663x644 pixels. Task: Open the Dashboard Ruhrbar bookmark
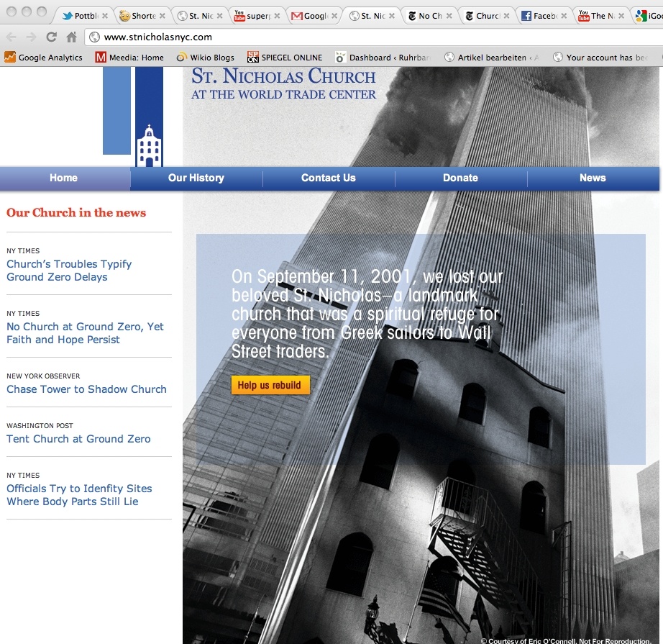click(381, 58)
